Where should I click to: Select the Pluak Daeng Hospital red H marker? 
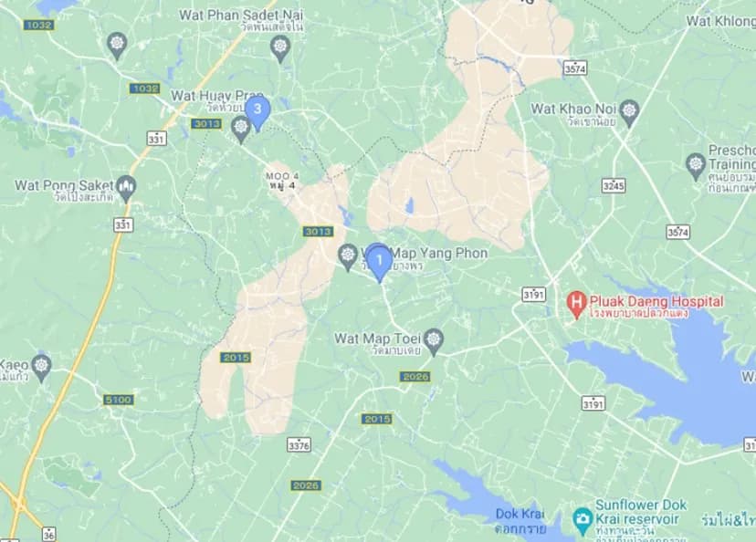(576, 305)
